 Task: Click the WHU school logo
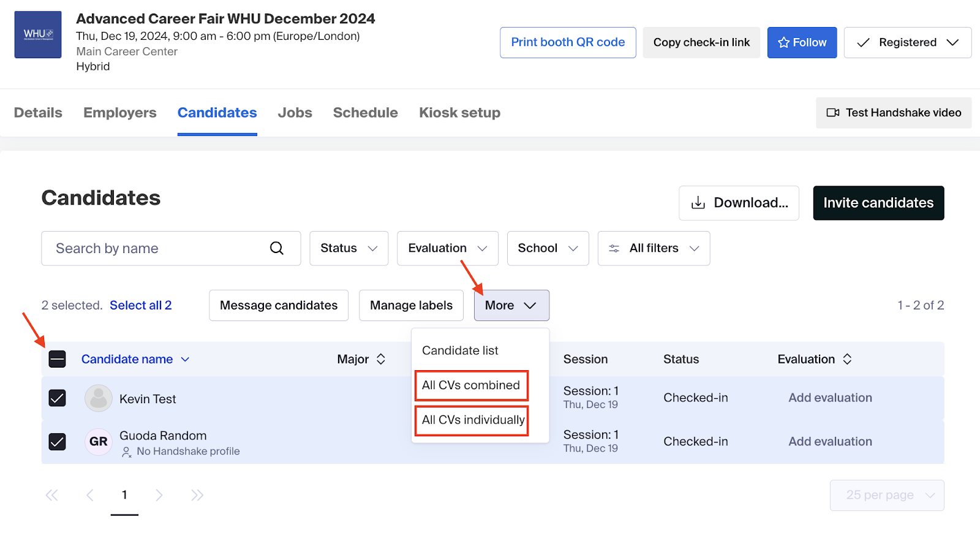click(x=38, y=34)
